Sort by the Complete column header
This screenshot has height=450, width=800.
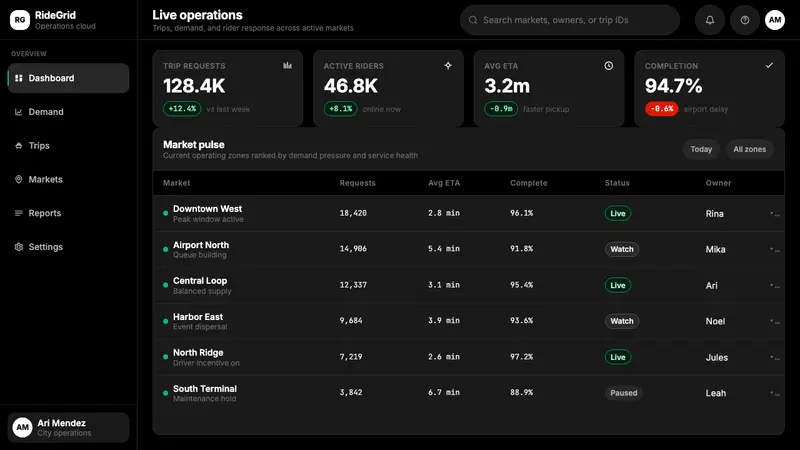click(x=529, y=183)
